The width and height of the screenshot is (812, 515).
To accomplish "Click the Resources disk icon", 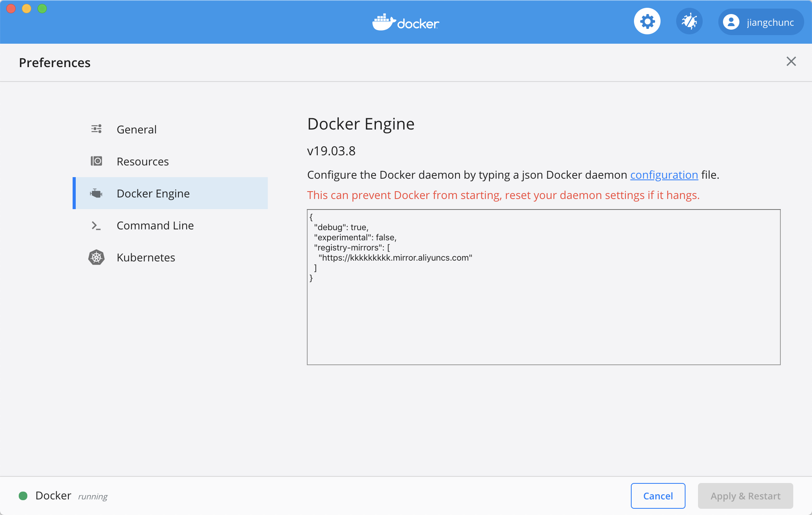I will tap(96, 161).
